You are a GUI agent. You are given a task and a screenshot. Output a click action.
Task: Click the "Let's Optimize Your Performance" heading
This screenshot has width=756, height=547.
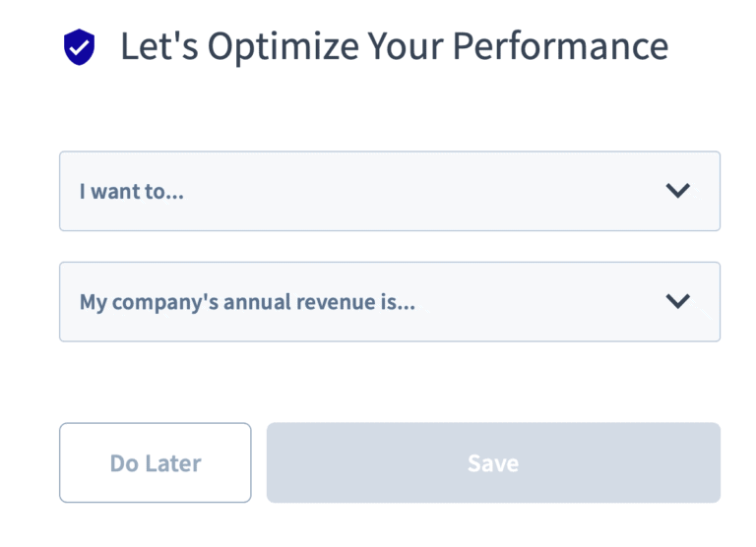tap(395, 47)
